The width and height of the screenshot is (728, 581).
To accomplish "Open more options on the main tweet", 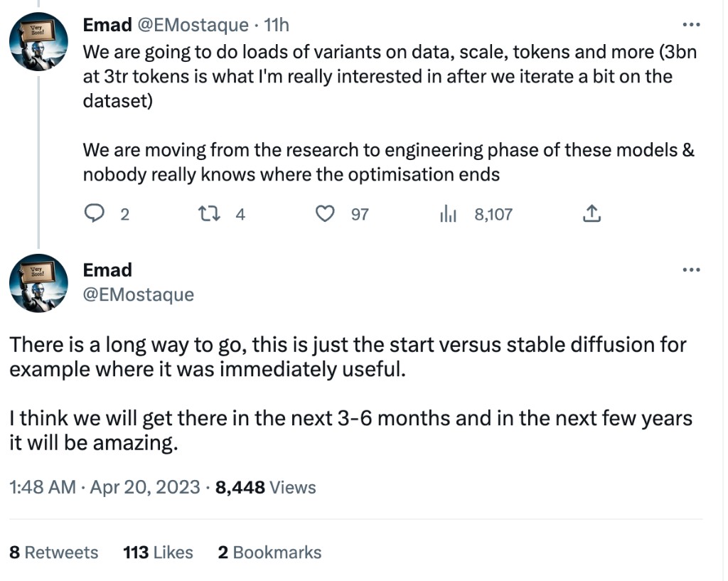I will click(x=691, y=271).
